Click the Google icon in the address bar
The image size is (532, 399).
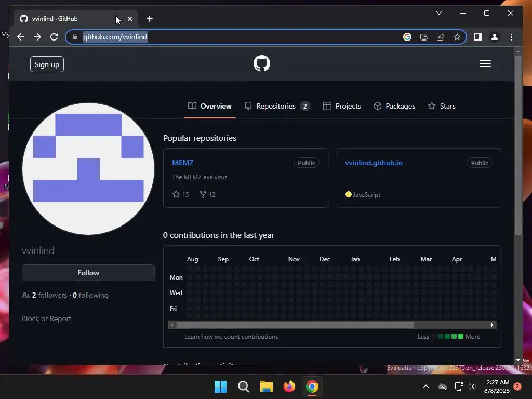point(407,37)
